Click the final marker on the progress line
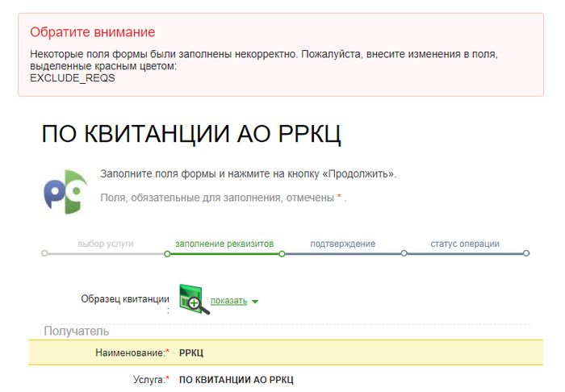The image size is (565, 392). (x=526, y=253)
